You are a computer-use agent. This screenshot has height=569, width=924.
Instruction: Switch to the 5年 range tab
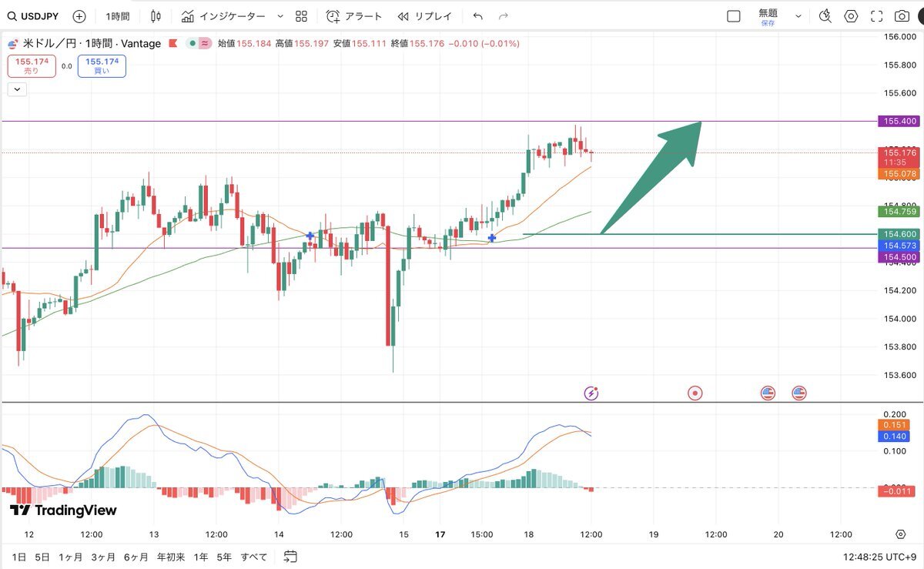click(224, 556)
